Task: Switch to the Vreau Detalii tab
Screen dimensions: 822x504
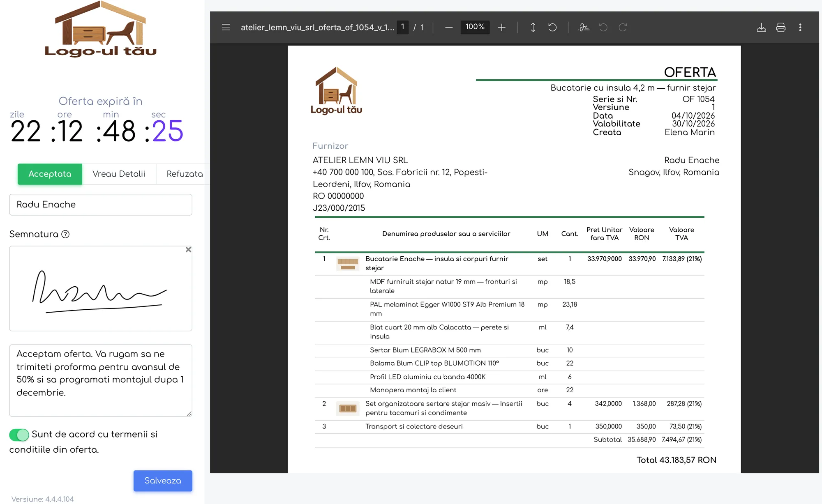Action: [x=119, y=174]
